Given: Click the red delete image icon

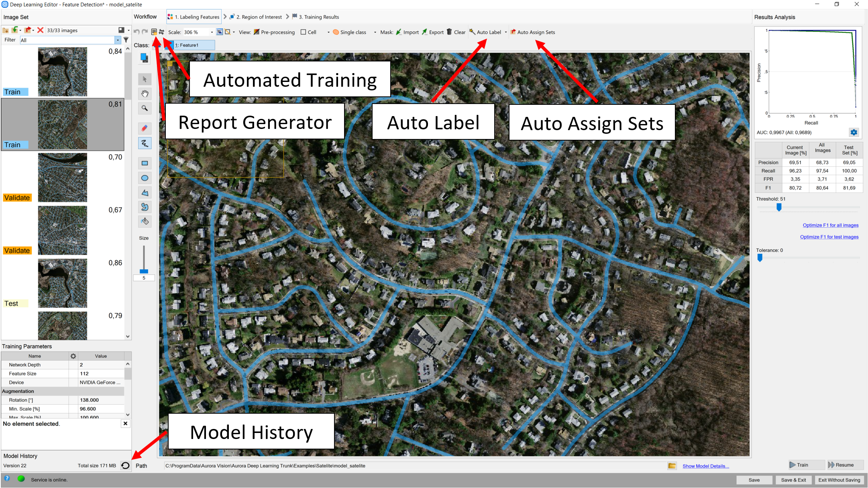Looking at the screenshot, I should (x=40, y=30).
